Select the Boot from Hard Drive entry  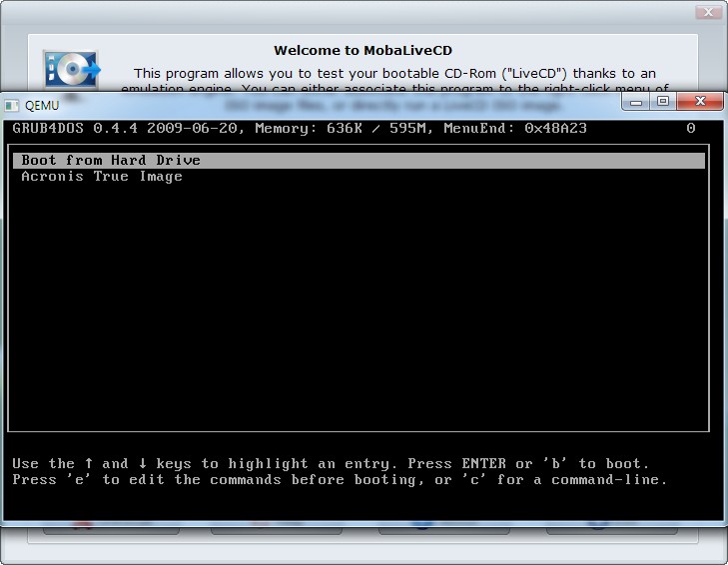pos(359,160)
